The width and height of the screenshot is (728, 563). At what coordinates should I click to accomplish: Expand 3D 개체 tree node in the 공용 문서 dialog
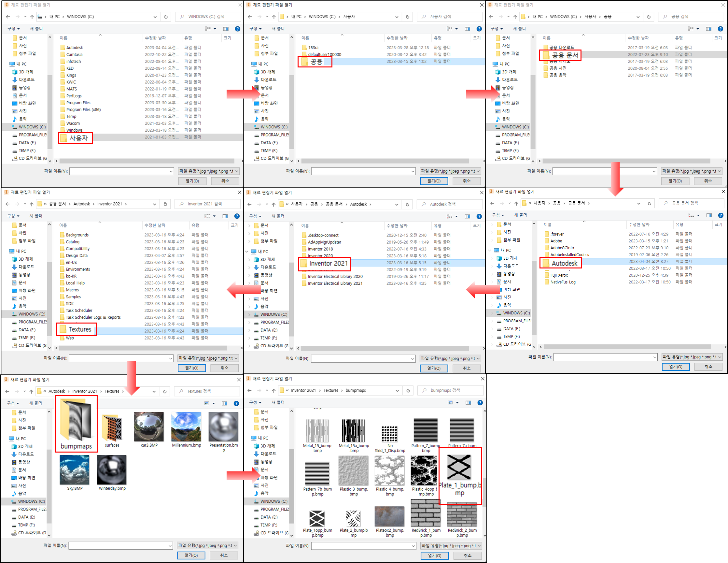492,258
